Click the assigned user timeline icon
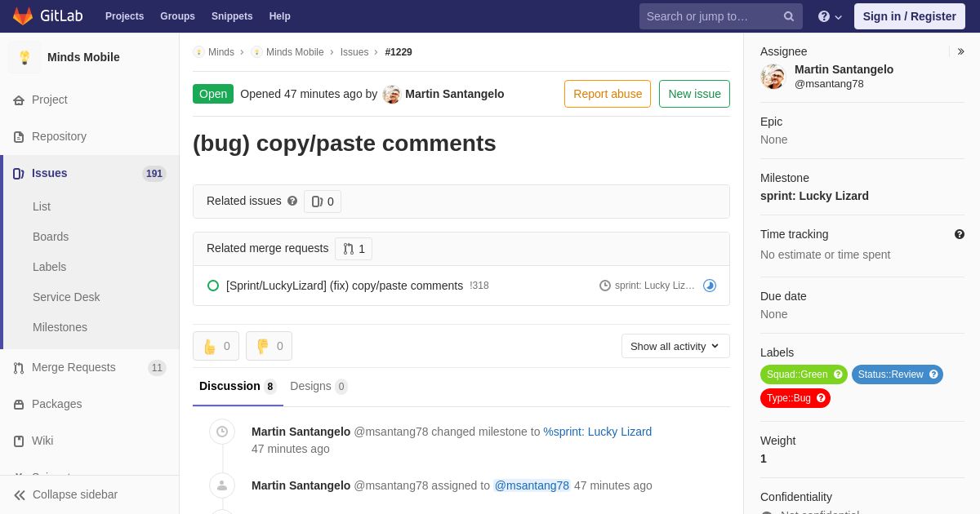980x514 pixels. [222, 485]
